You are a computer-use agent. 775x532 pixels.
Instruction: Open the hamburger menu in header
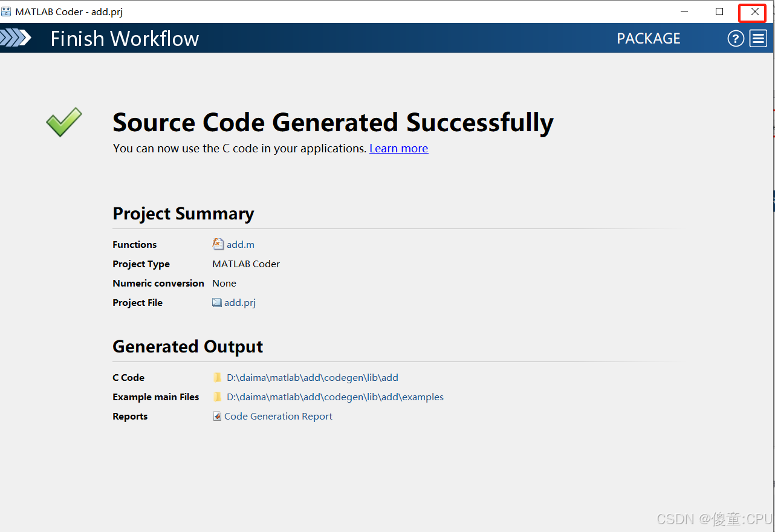758,39
